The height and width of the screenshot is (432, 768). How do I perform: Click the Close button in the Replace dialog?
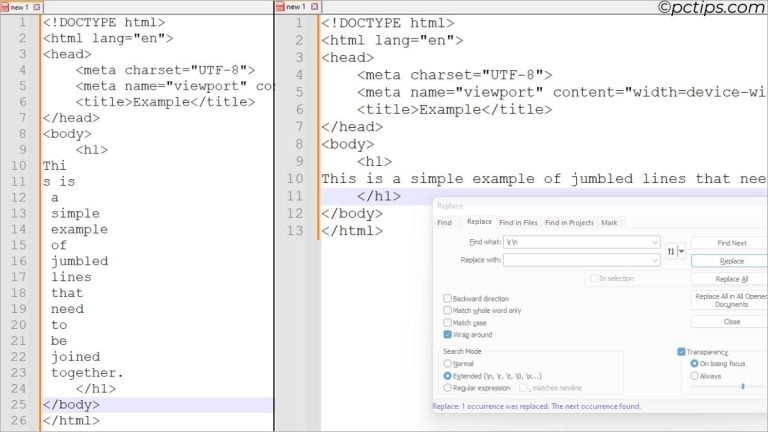[x=731, y=322]
